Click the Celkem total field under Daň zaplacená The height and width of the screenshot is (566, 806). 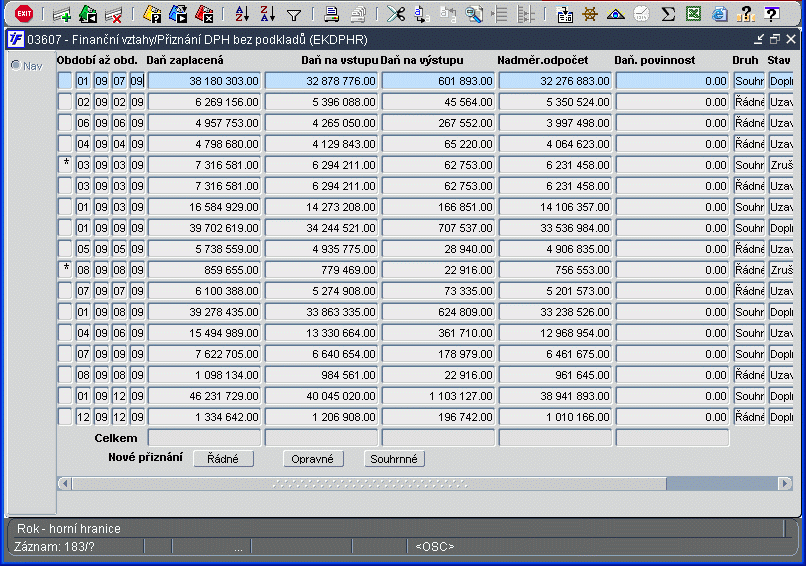pyautogui.click(x=205, y=438)
